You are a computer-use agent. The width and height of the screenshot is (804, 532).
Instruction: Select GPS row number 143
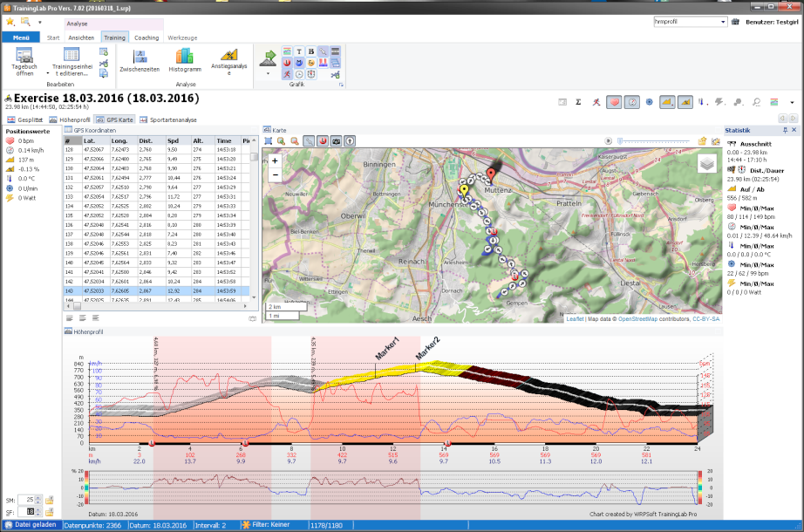[x=156, y=291]
